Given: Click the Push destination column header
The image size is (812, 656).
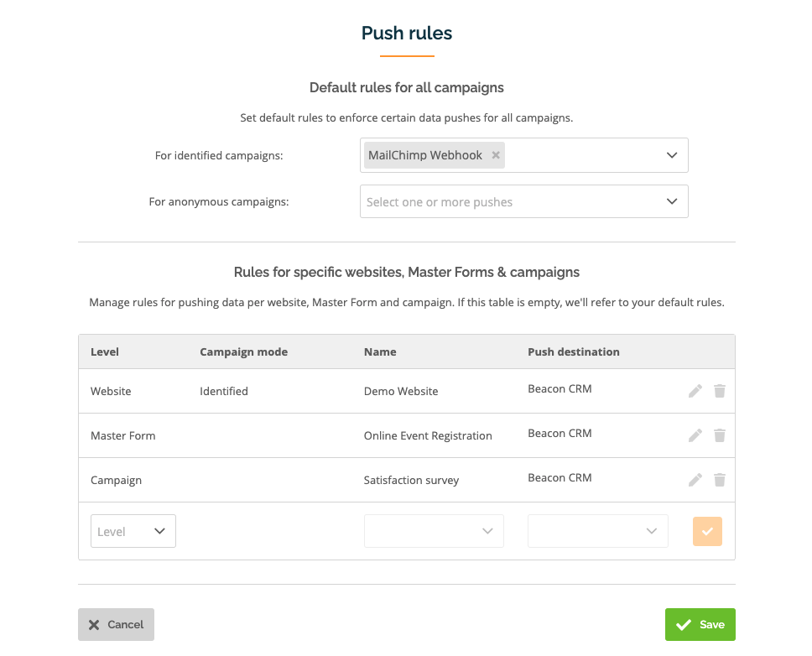Looking at the screenshot, I should (x=573, y=352).
